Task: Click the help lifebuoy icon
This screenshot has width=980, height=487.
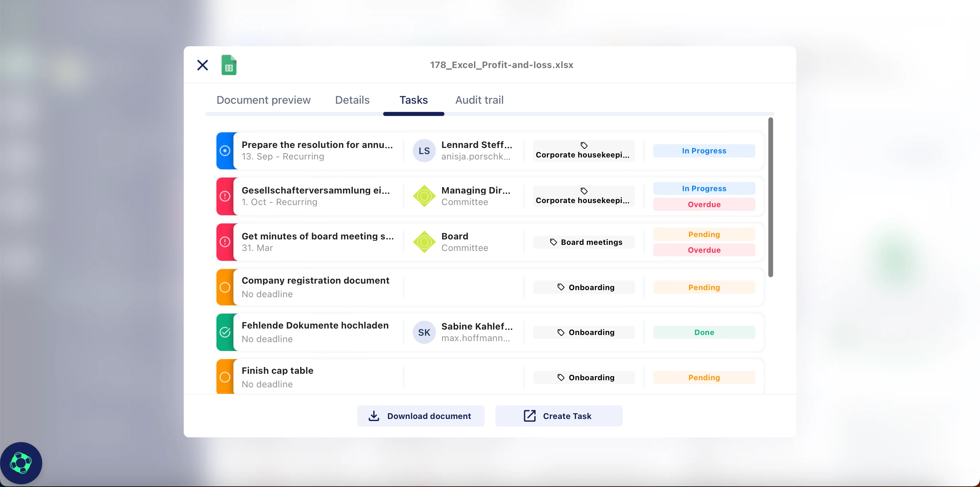Action: (x=21, y=463)
